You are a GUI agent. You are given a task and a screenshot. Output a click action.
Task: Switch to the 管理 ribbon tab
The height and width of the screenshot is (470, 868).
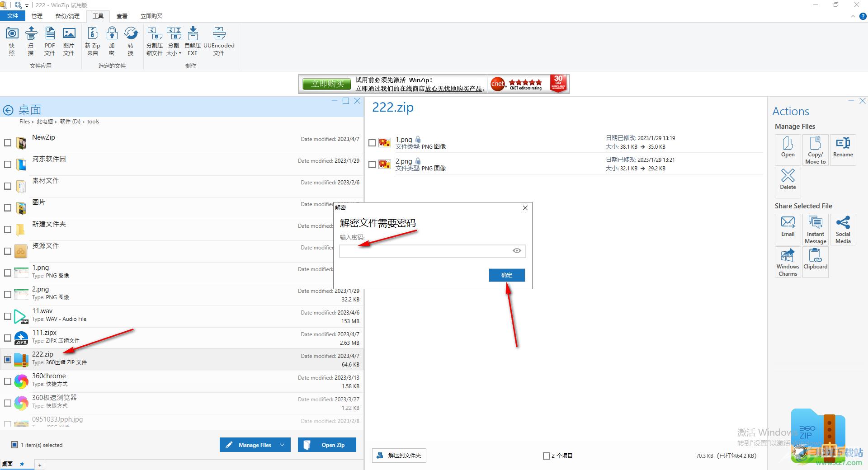[x=37, y=16]
